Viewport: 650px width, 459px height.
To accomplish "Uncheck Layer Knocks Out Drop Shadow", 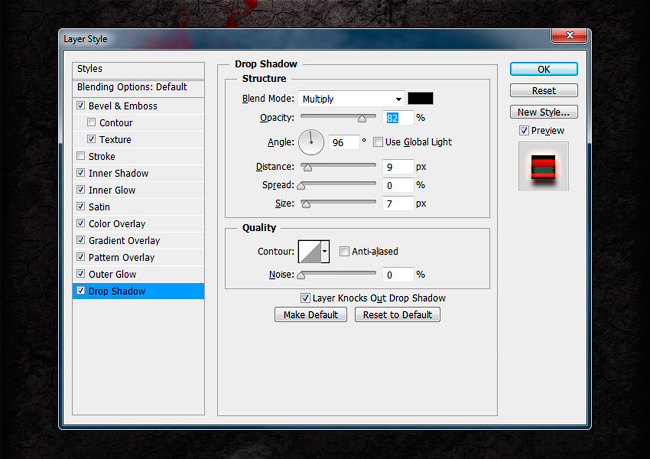I will click(x=305, y=298).
